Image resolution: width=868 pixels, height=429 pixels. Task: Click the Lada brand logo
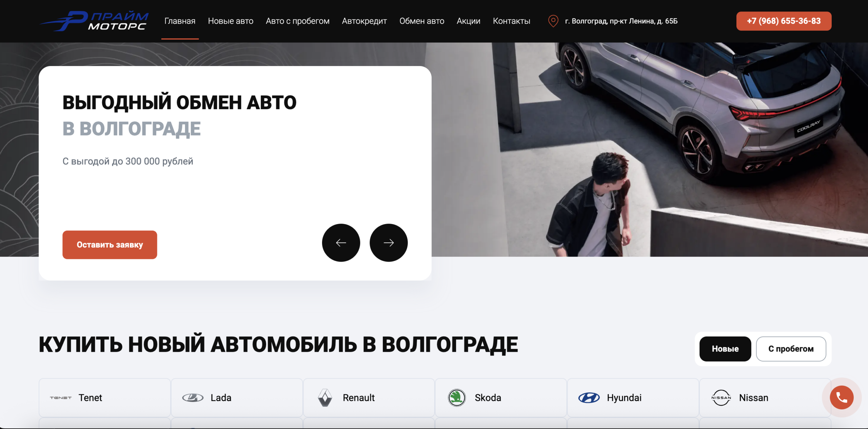tap(193, 398)
